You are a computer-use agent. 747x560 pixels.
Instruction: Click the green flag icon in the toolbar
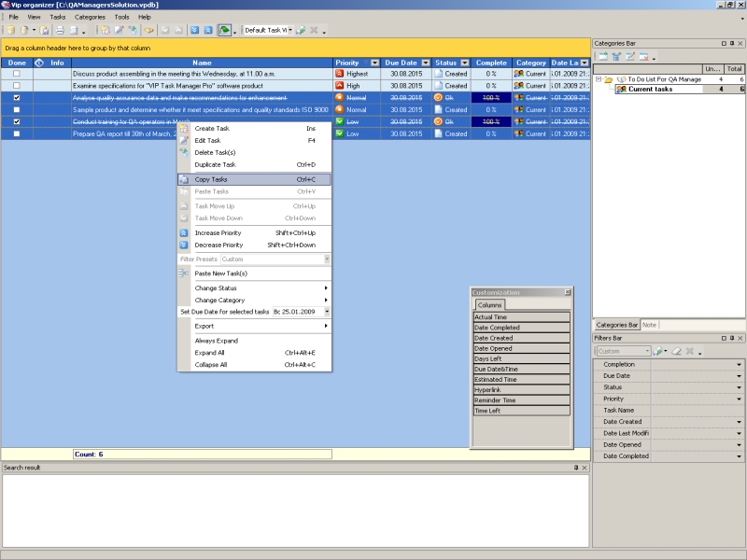click(x=224, y=30)
